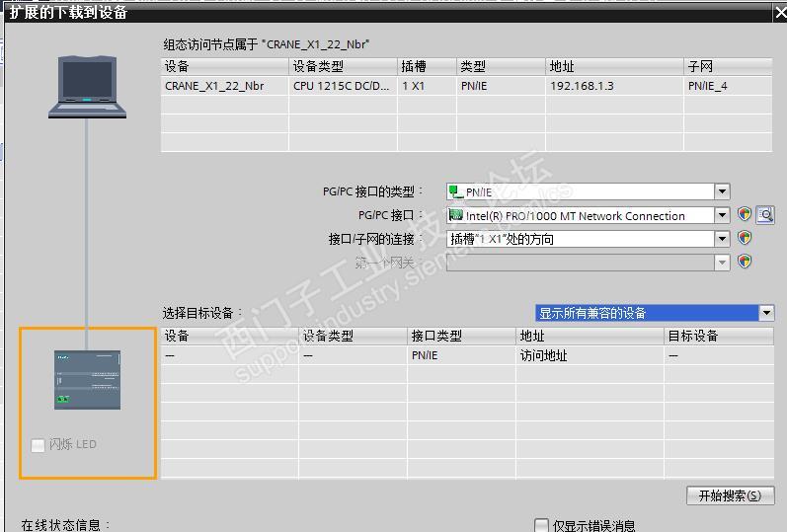Image resolution: width=787 pixels, height=532 pixels.
Task: Click the laptop PG/PC computer icon
Action: (87, 87)
